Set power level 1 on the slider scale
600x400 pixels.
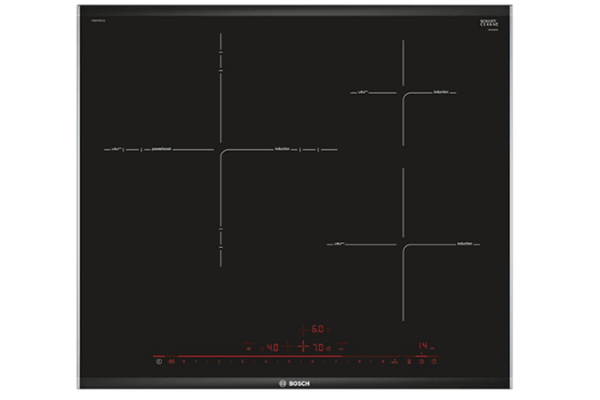196,361
